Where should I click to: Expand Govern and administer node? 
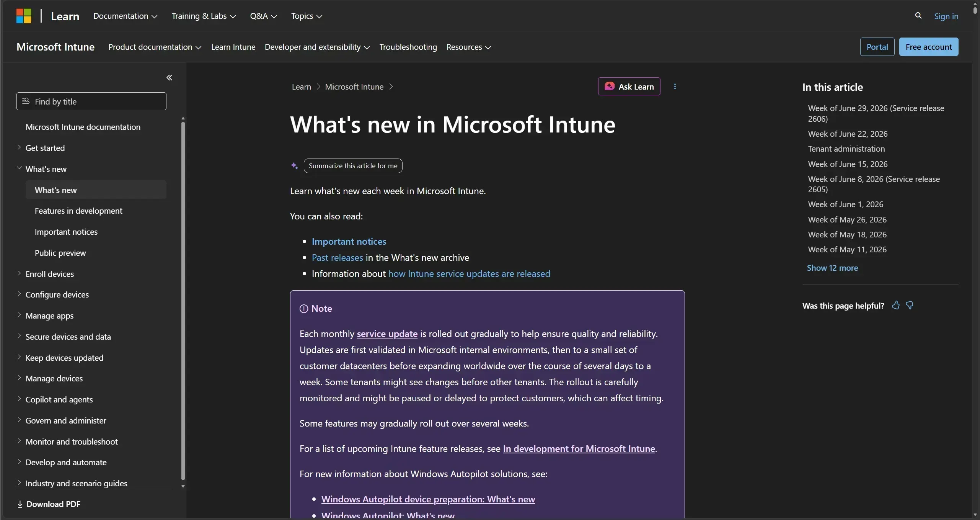pos(19,420)
